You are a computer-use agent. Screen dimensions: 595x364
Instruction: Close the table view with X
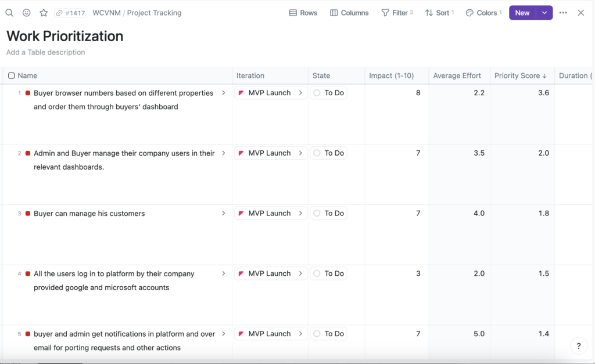click(x=581, y=13)
